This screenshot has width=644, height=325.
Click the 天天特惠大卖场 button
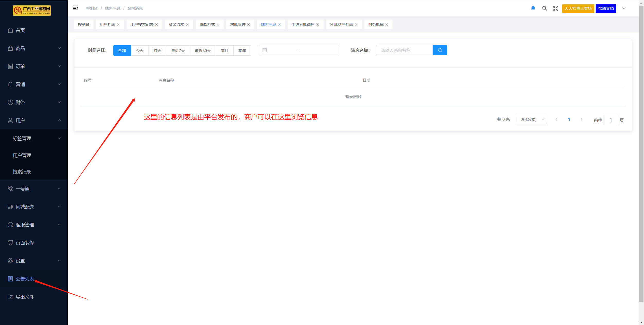click(578, 8)
